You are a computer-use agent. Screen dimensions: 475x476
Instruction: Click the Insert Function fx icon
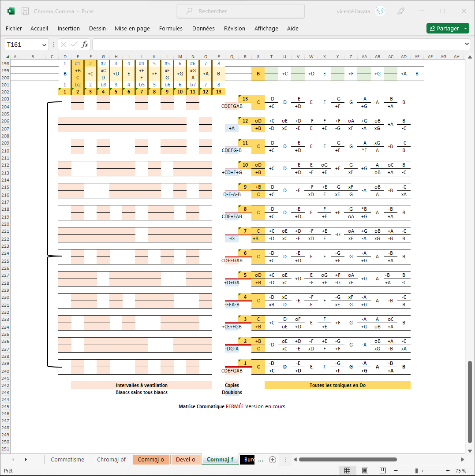85,45
